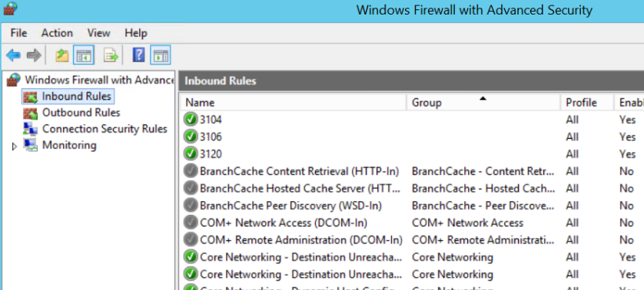Click the gray icon beside BranchCache Hosted Cache Server
The width and height of the screenshot is (644, 290).
click(x=191, y=188)
